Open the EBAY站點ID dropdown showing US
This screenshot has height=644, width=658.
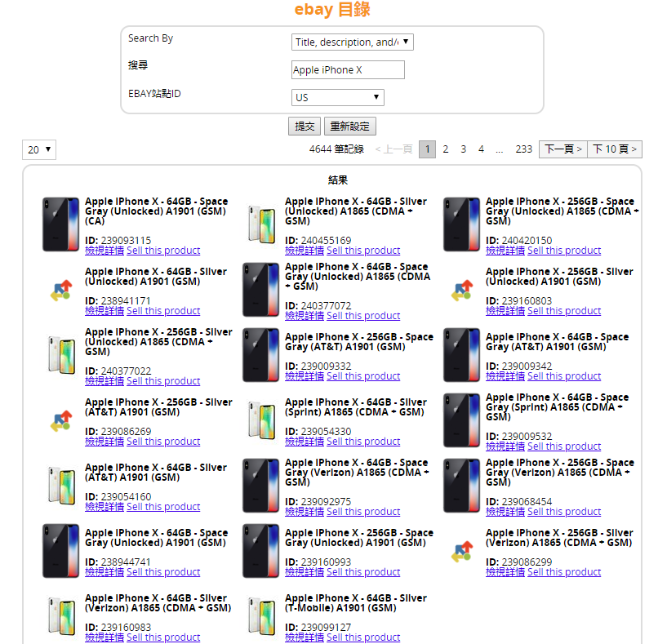tap(338, 97)
